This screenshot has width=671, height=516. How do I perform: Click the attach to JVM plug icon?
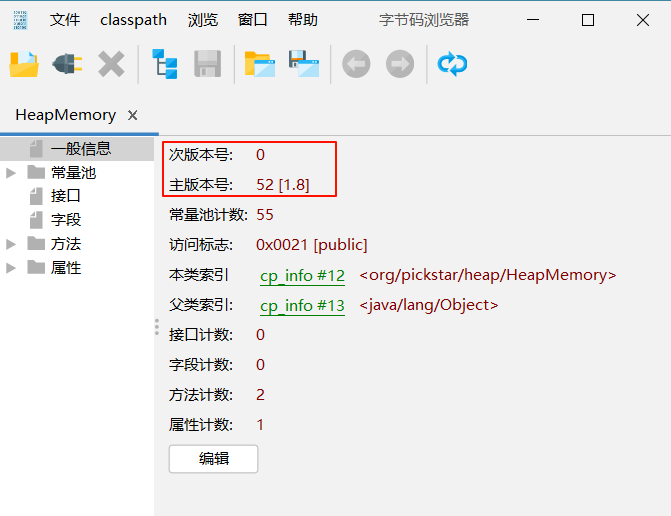pos(67,64)
